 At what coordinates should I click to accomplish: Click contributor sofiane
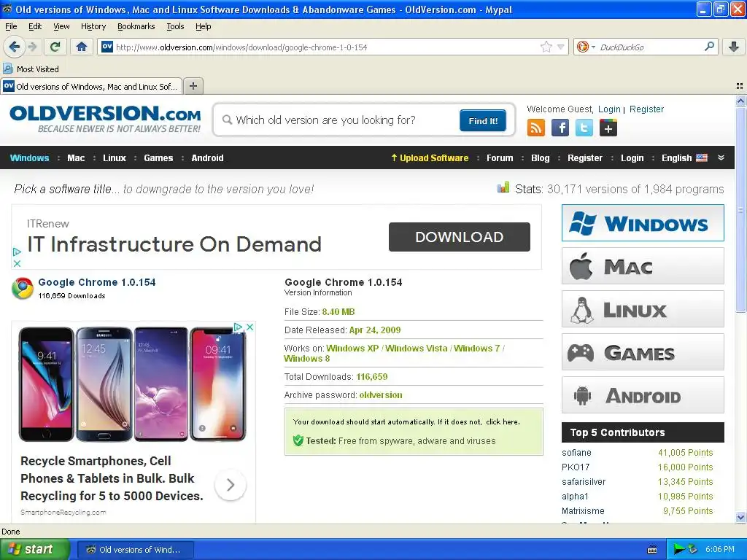576,452
